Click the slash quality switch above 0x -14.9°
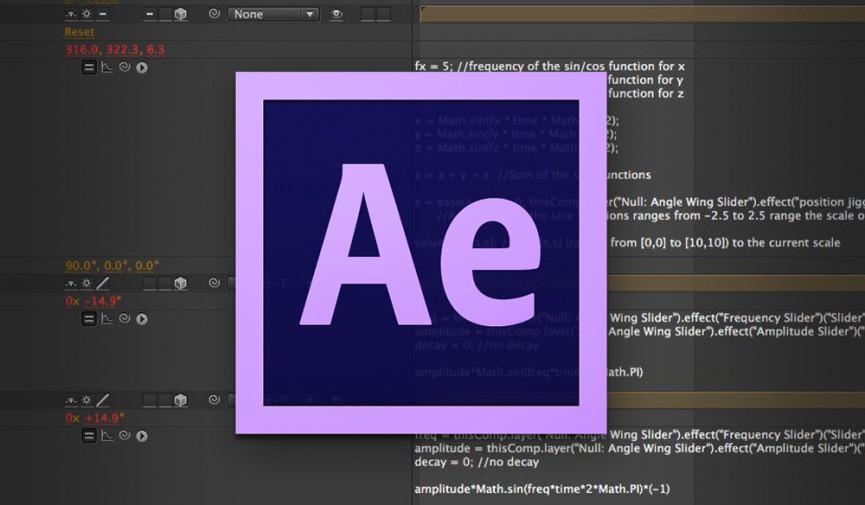This screenshot has height=505, width=865. click(103, 284)
